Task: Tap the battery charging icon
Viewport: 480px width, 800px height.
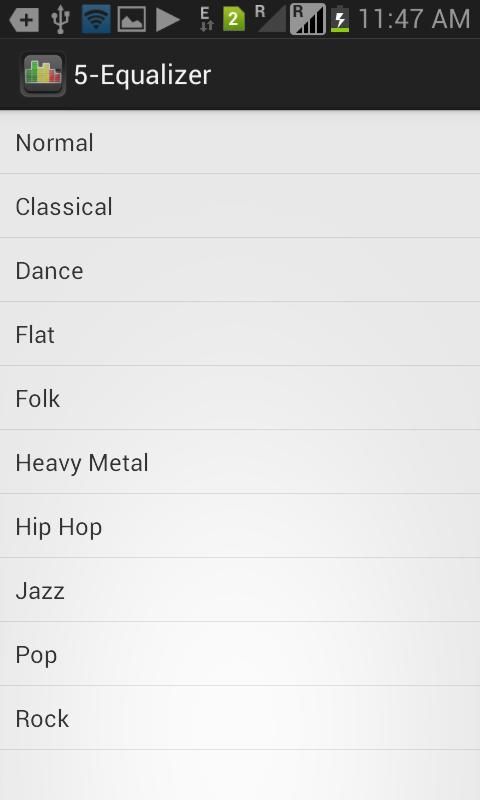Action: tap(340, 19)
